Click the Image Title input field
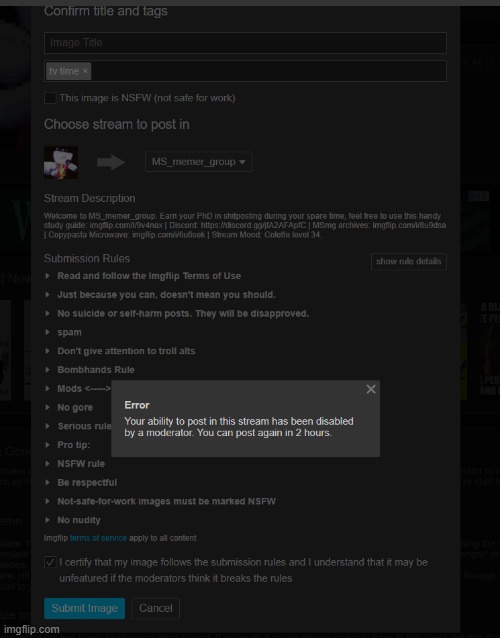 pyautogui.click(x=245, y=43)
